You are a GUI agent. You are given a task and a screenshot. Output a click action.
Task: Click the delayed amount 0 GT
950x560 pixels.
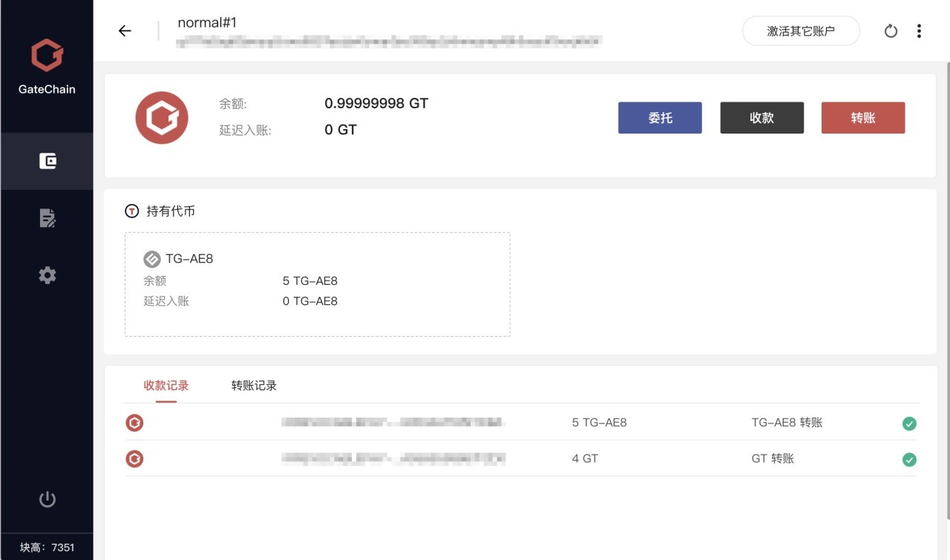pos(341,130)
